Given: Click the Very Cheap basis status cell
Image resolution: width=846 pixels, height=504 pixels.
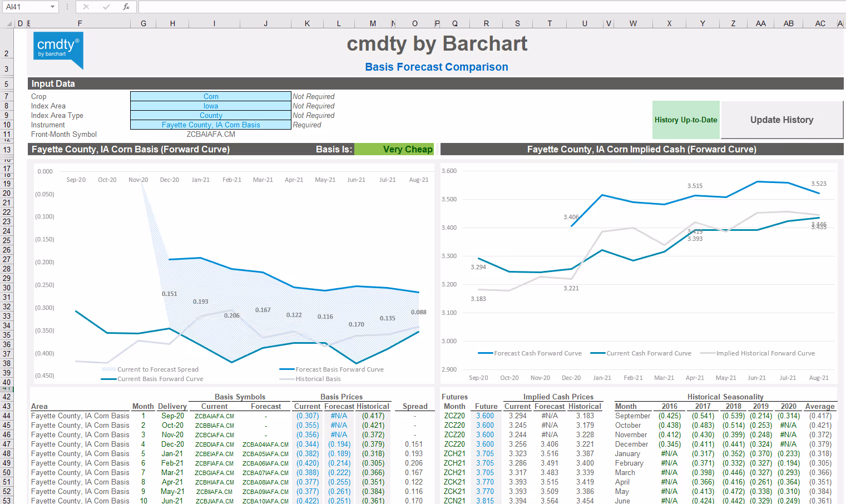Looking at the screenshot, I should 394,149.
